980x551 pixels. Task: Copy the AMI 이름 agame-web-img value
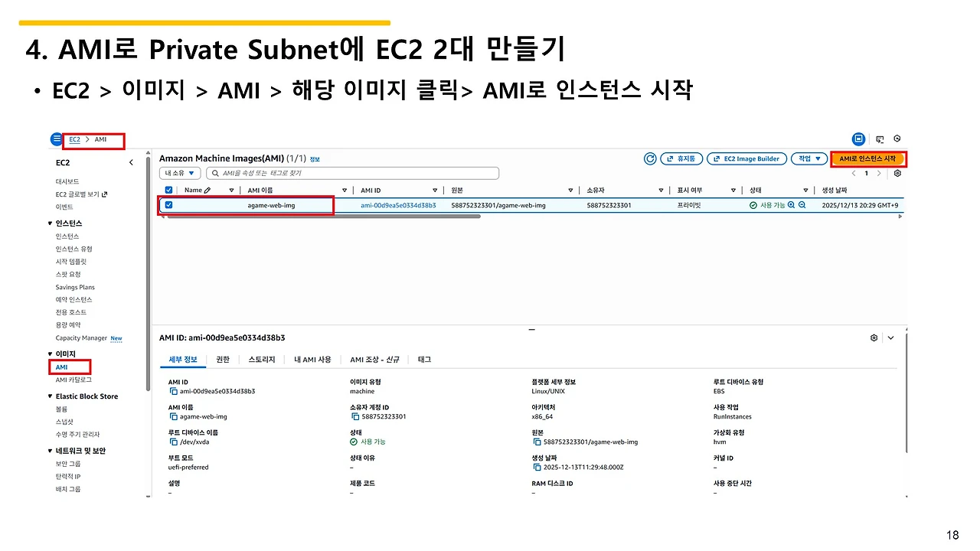tap(173, 416)
